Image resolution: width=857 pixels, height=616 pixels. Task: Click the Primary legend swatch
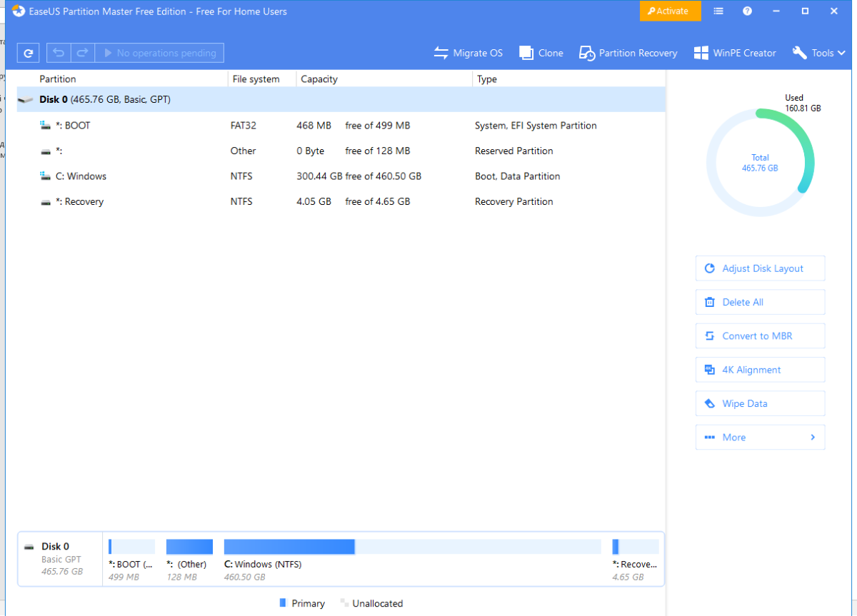[x=283, y=603]
